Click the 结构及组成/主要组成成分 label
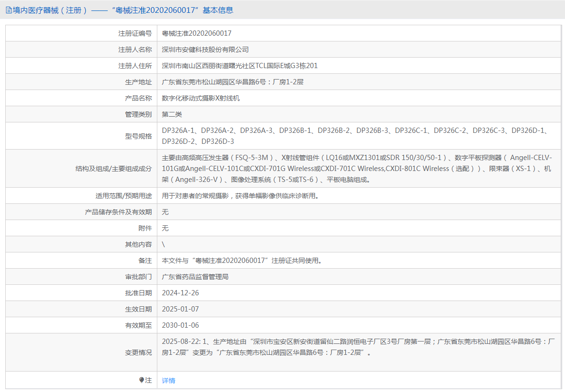 pyautogui.click(x=113, y=169)
